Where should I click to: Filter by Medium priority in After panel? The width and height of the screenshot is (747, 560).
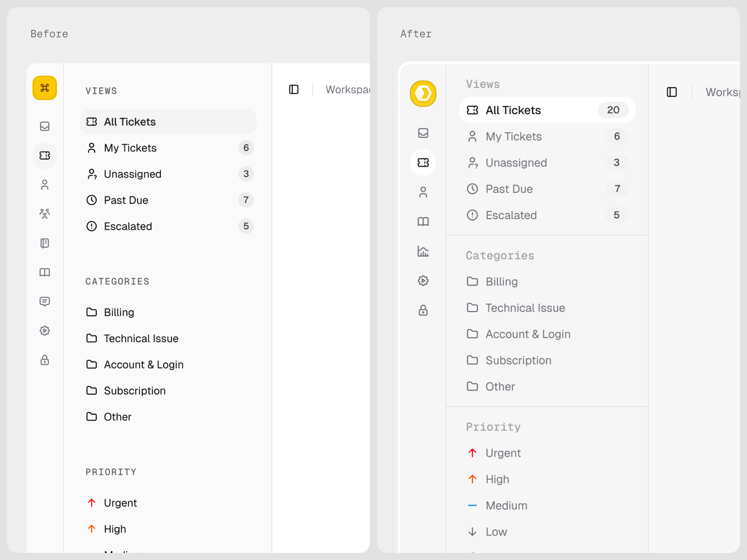click(547, 506)
